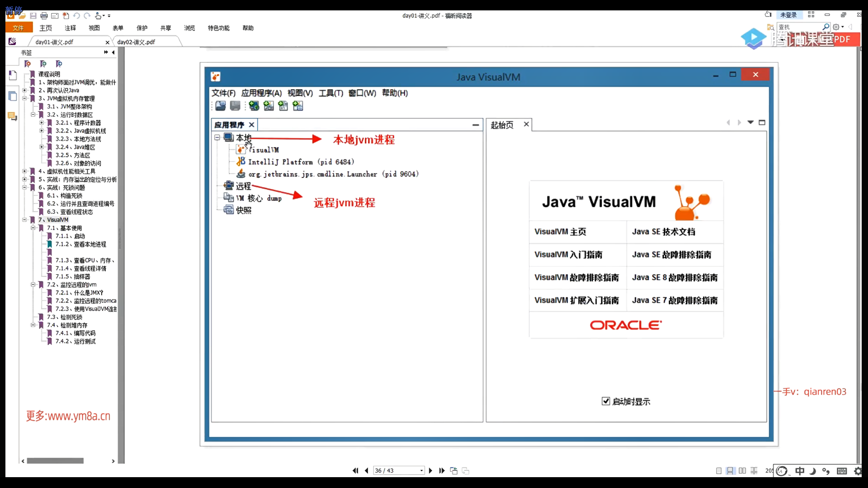
Task: Select single page view mode icon
Action: 719,471
